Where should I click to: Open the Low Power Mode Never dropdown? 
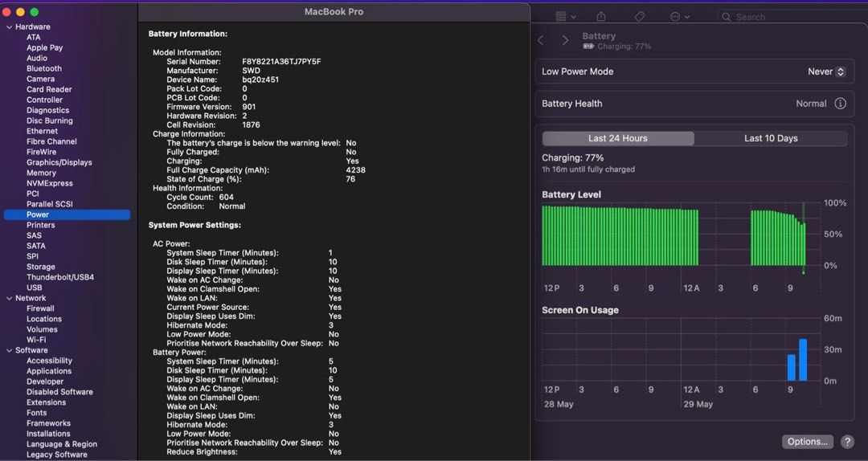(826, 71)
